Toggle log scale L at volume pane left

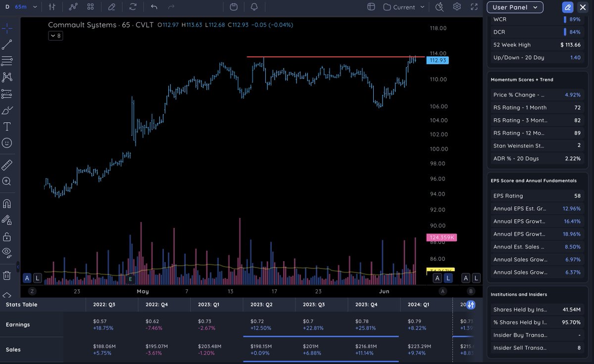tap(37, 278)
